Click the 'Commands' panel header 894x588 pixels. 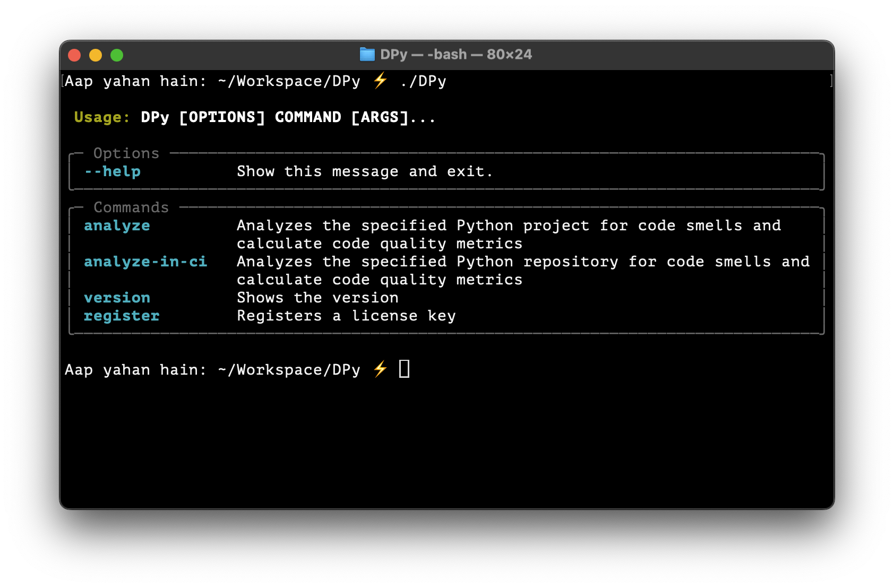[131, 207]
